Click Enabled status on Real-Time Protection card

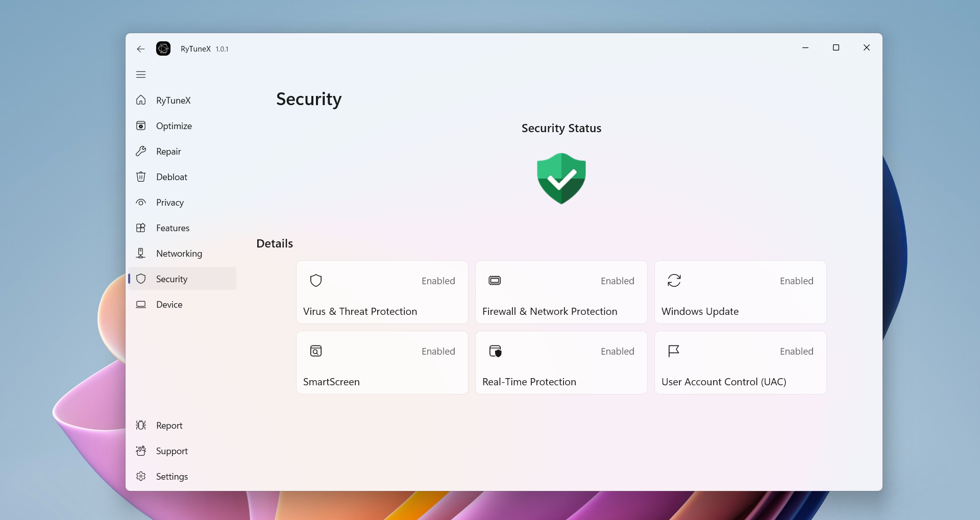coord(617,351)
